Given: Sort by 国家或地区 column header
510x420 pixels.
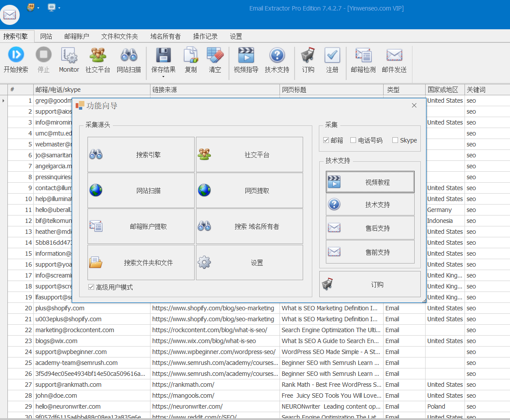Looking at the screenshot, I should click(x=445, y=90).
